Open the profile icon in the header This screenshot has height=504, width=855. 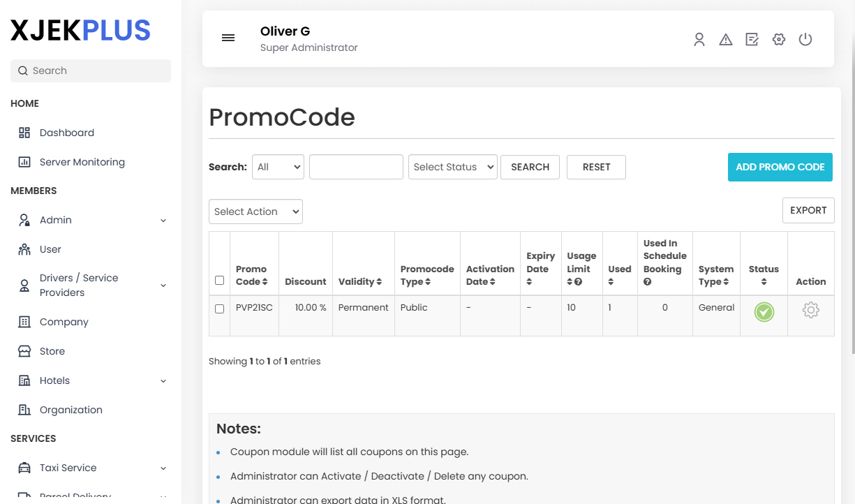[699, 39]
